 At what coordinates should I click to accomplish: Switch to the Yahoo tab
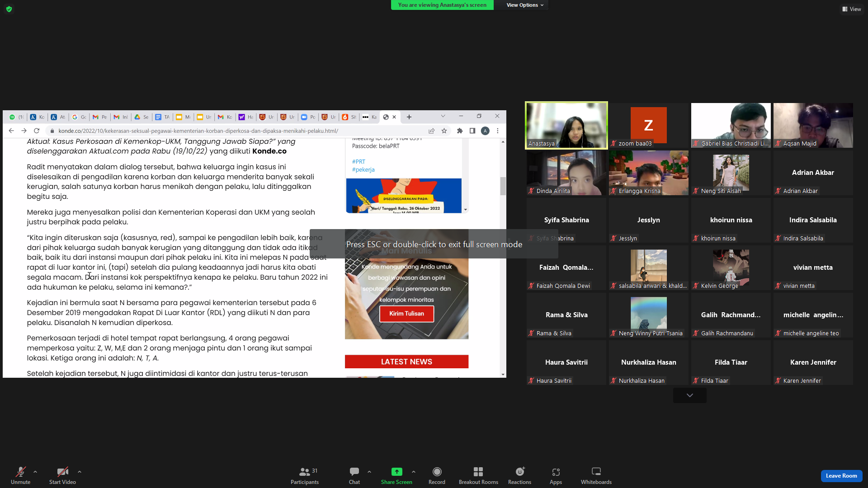click(245, 117)
